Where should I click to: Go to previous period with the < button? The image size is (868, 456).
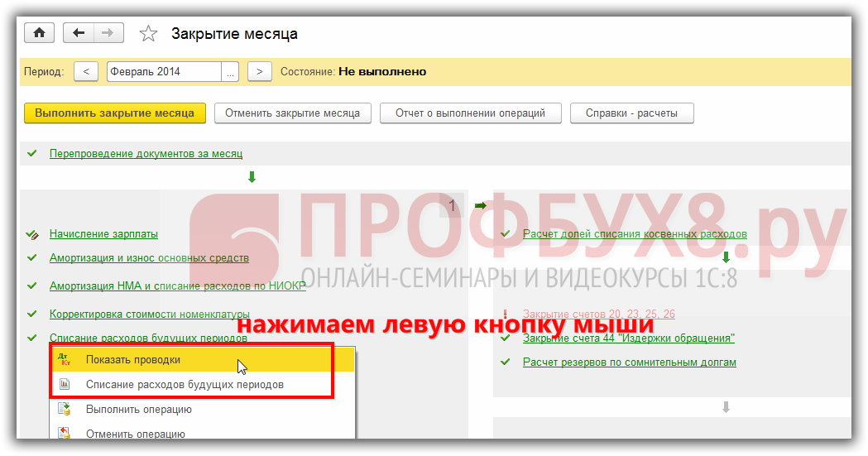click(86, 72)
